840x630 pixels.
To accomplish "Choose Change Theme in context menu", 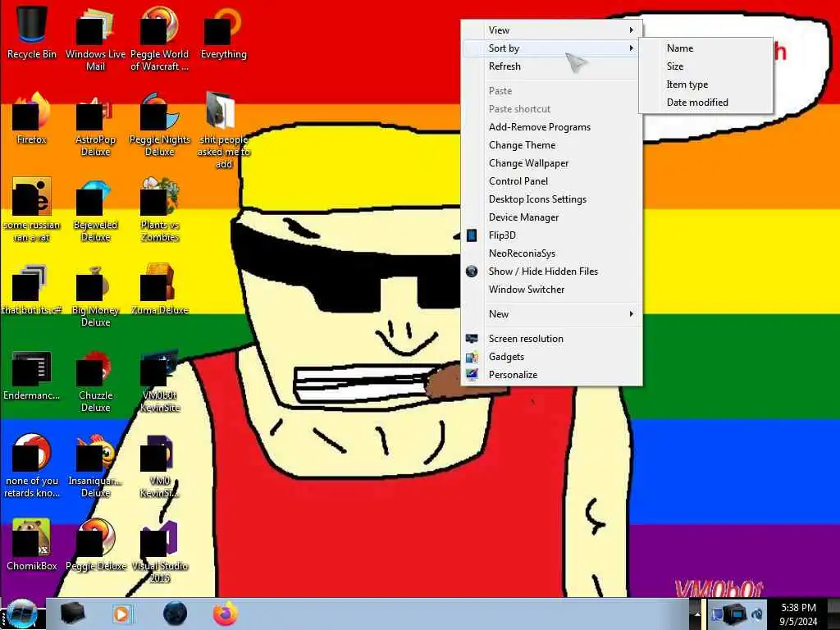I will pyautogui.click(x=552, y=145).
